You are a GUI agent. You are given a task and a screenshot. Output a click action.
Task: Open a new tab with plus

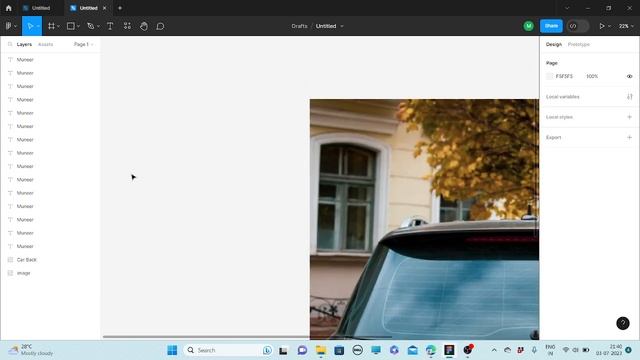120,8
